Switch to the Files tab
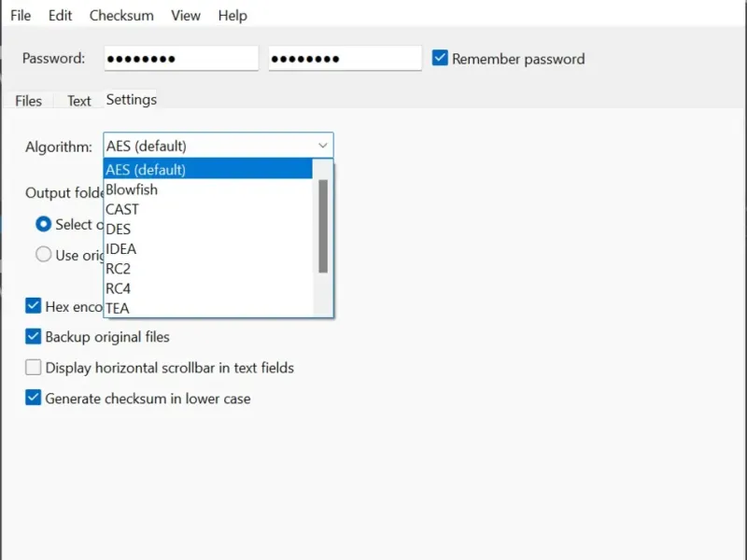Screen dimensions: 747x560 pyautogui.click(x=28, y=101)
